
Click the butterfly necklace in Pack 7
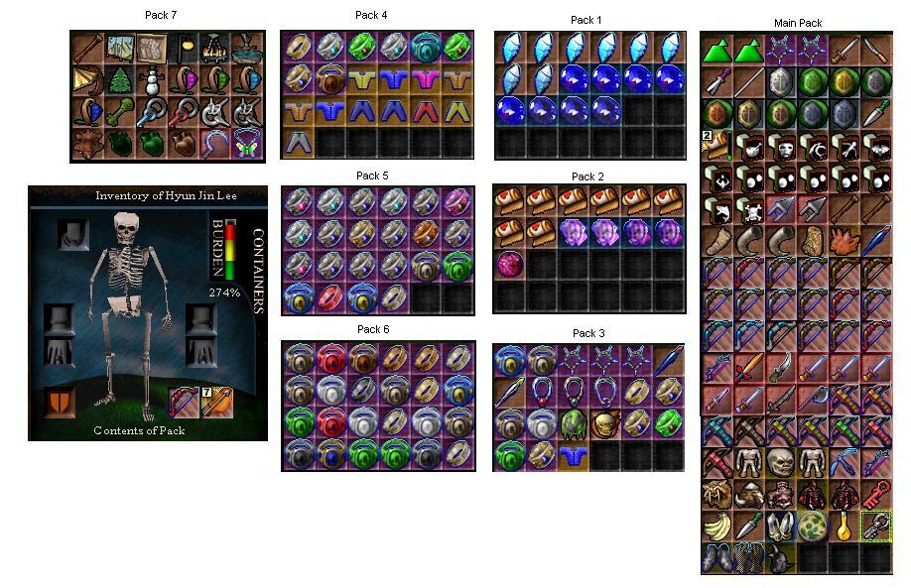pos(247,144)
